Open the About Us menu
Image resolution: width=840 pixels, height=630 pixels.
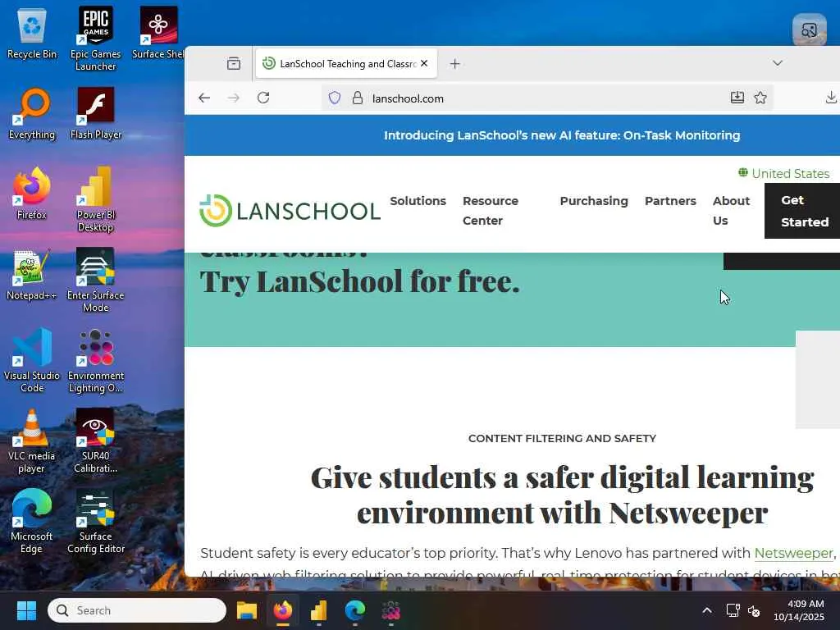[731, 211]
